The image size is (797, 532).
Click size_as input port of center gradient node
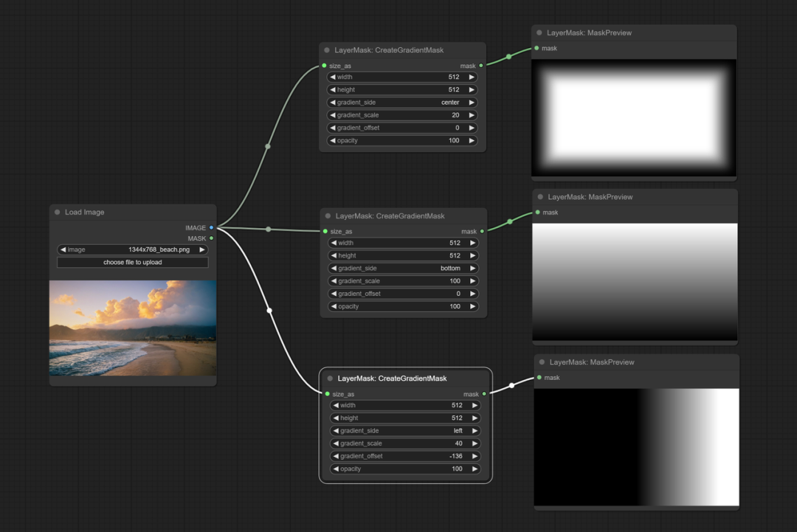324,66
